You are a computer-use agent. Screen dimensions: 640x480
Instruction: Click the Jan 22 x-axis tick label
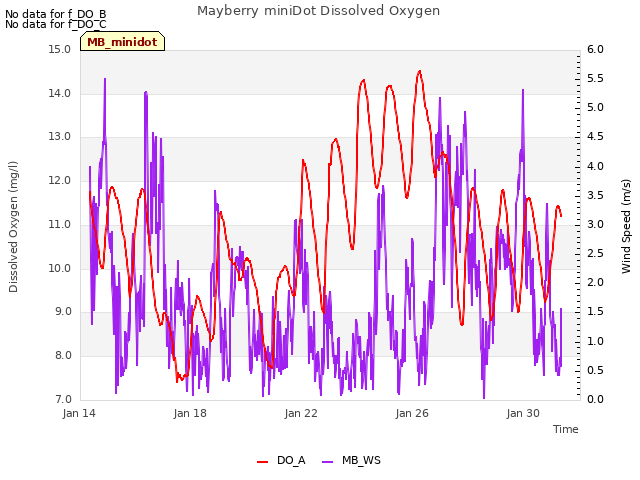pos(301,413)
